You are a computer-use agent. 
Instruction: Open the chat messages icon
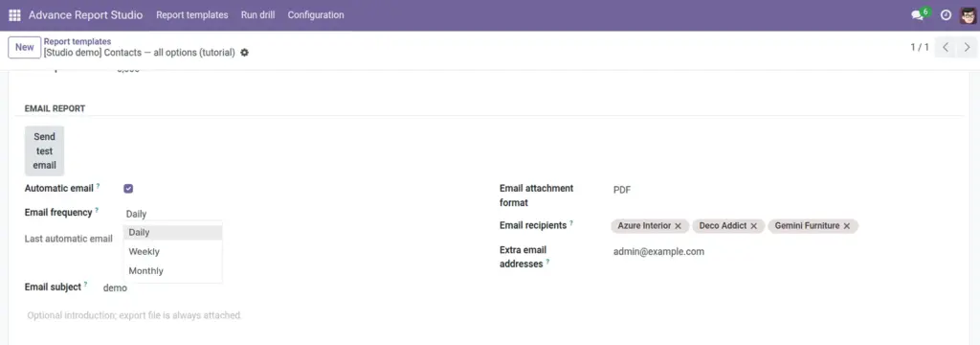[x=918, y=15]
